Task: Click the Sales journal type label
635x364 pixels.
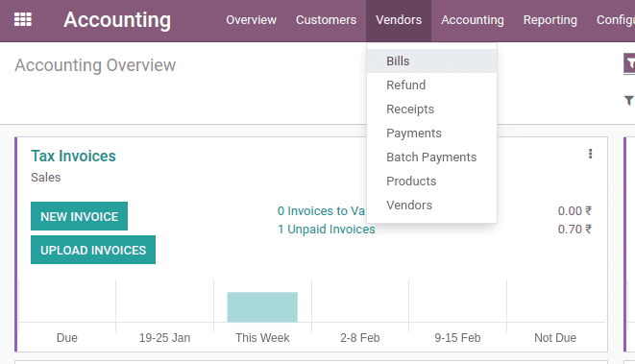Action: [46, 178]
